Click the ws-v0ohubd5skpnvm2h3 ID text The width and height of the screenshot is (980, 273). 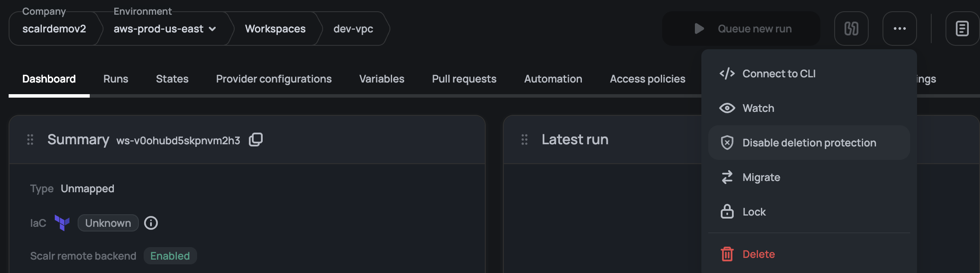[x=178, y=140]
